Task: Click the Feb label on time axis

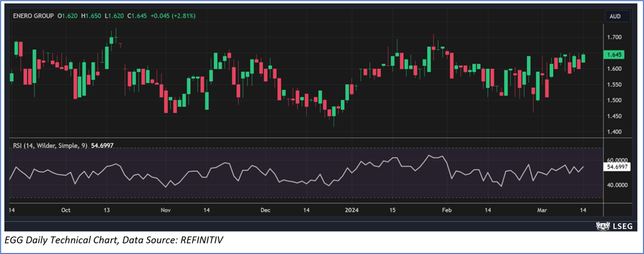Action: [x=446, y=210]
